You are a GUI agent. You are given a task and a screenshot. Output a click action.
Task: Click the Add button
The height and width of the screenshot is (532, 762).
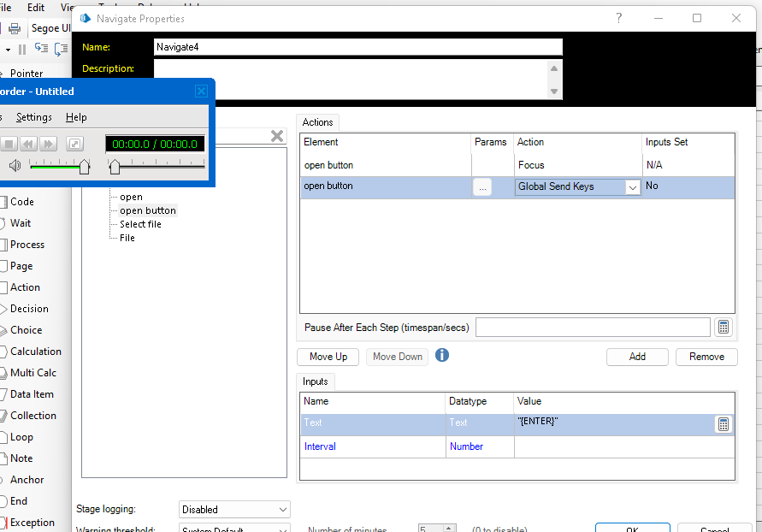click(x=637, y=357)
